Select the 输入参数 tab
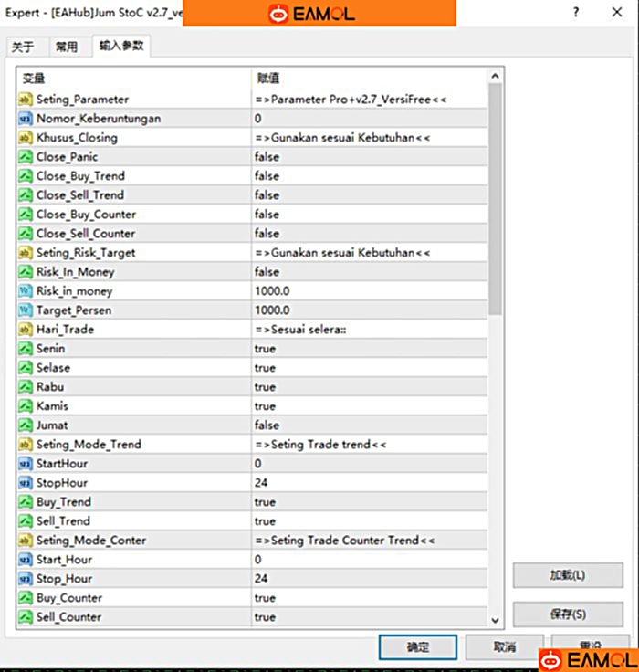Screen dimensions: 639x672 (121, 46)
